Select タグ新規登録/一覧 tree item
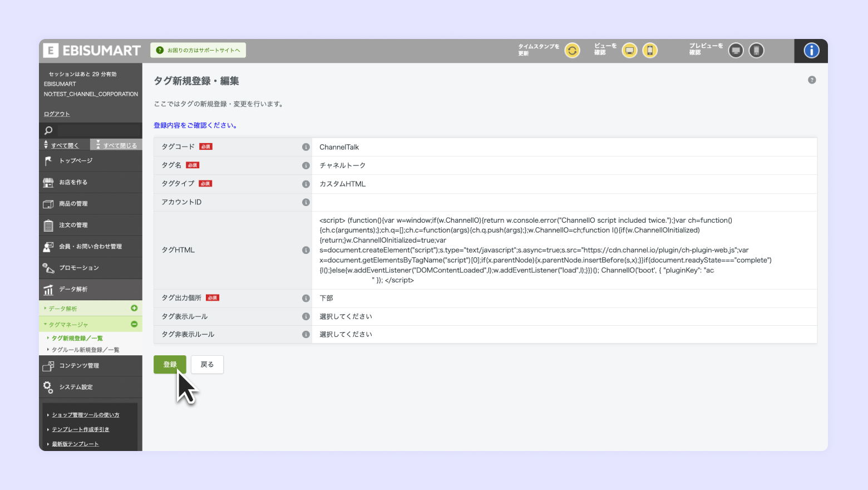868x490 pixels. click(x=77, y=338)
